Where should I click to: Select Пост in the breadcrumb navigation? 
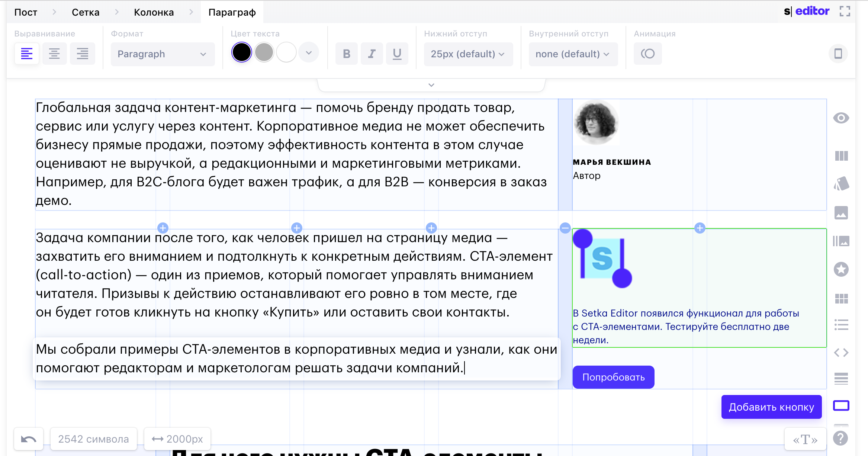pos(25,12)
